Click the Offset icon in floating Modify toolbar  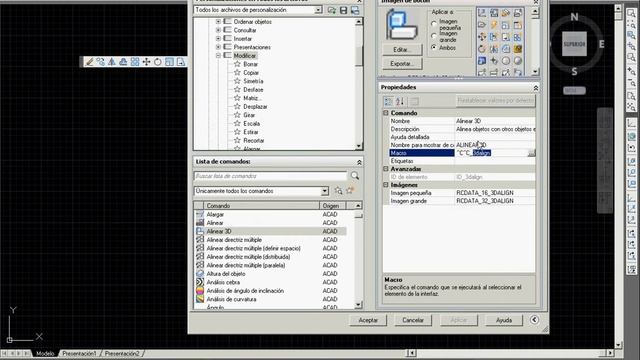point(123,62)
